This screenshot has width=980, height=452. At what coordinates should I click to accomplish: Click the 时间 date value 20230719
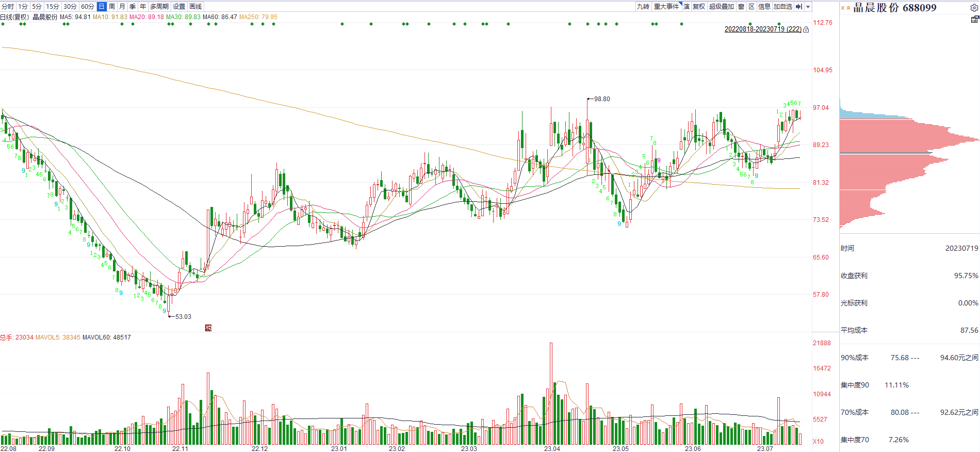(962, 248)
